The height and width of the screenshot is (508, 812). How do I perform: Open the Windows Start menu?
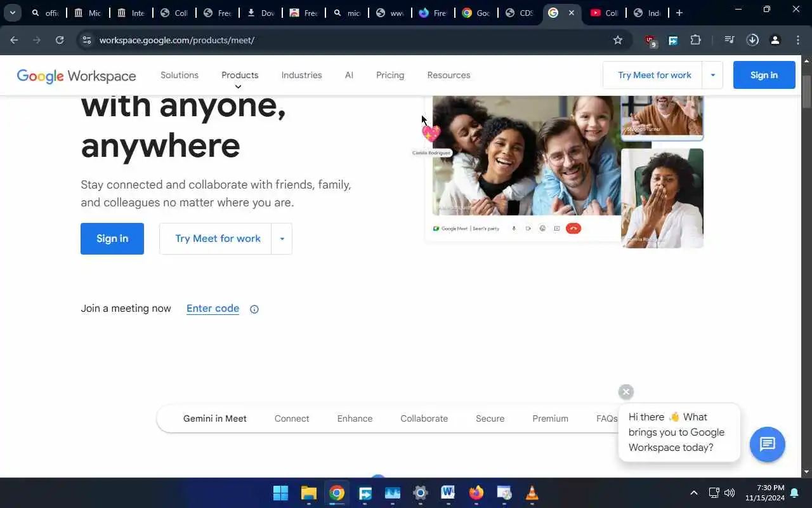[x=280, y=493]
